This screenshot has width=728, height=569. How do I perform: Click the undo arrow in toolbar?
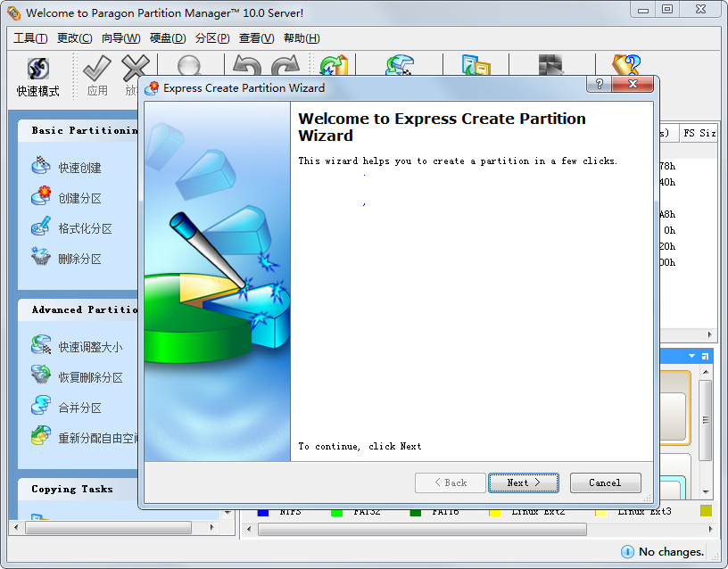pyautogui.click(x=246, y=66)
